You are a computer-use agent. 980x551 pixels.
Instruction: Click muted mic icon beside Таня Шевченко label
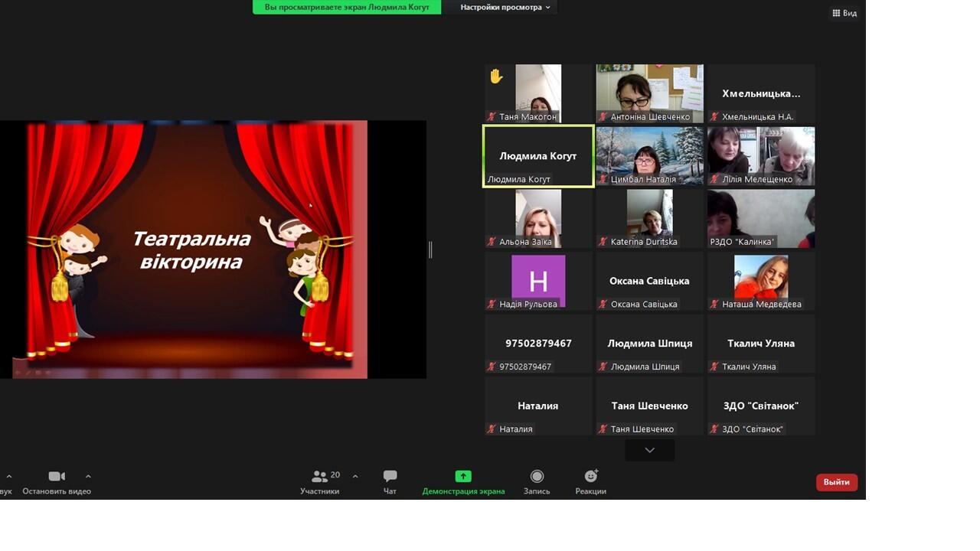pos(603,429)
